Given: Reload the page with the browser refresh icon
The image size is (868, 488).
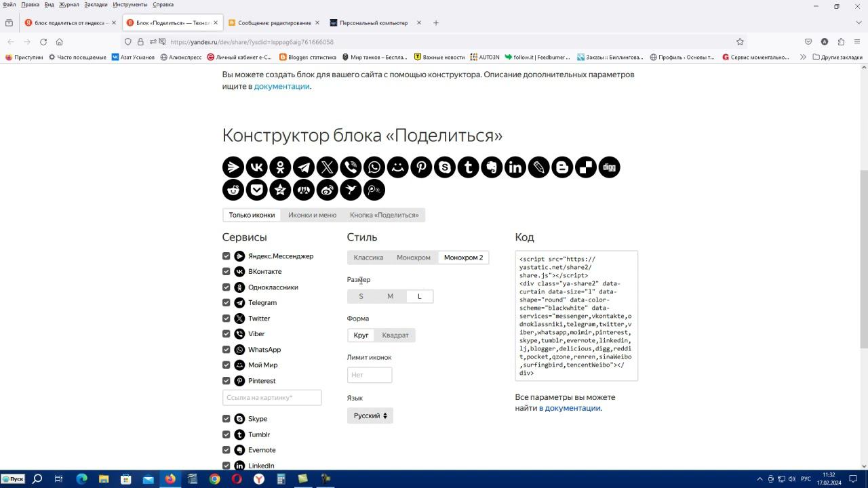Looking at the screenshot, I should click(x=43, y=41).
